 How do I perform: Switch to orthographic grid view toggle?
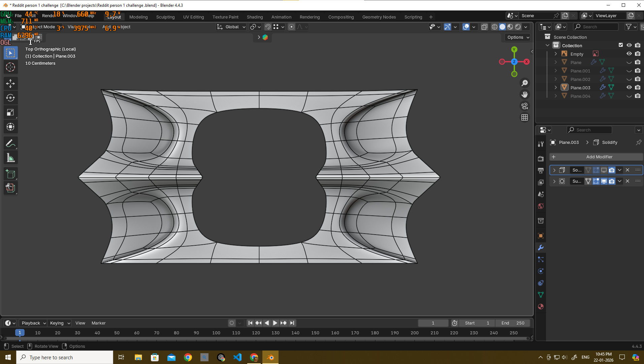click(524, 118)
